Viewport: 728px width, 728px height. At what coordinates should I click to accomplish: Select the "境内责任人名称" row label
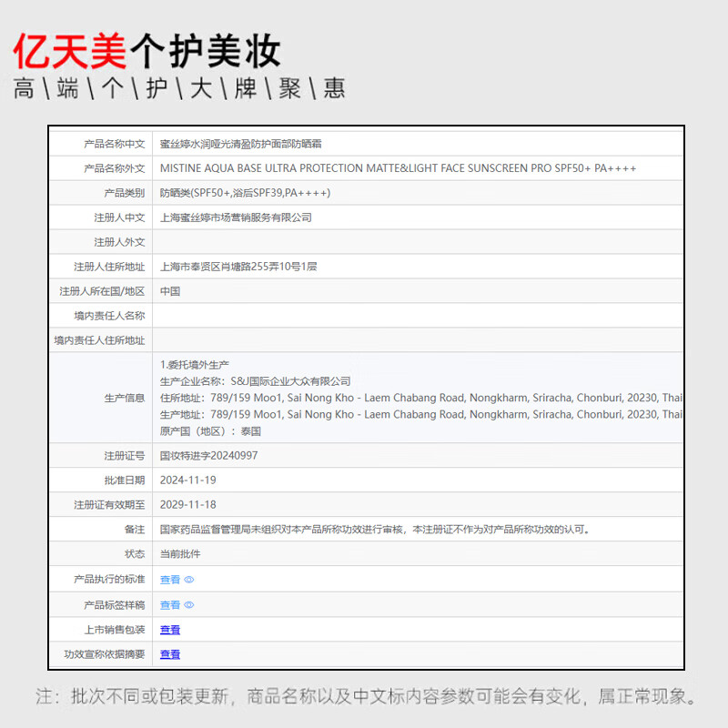tap(109, 316)
